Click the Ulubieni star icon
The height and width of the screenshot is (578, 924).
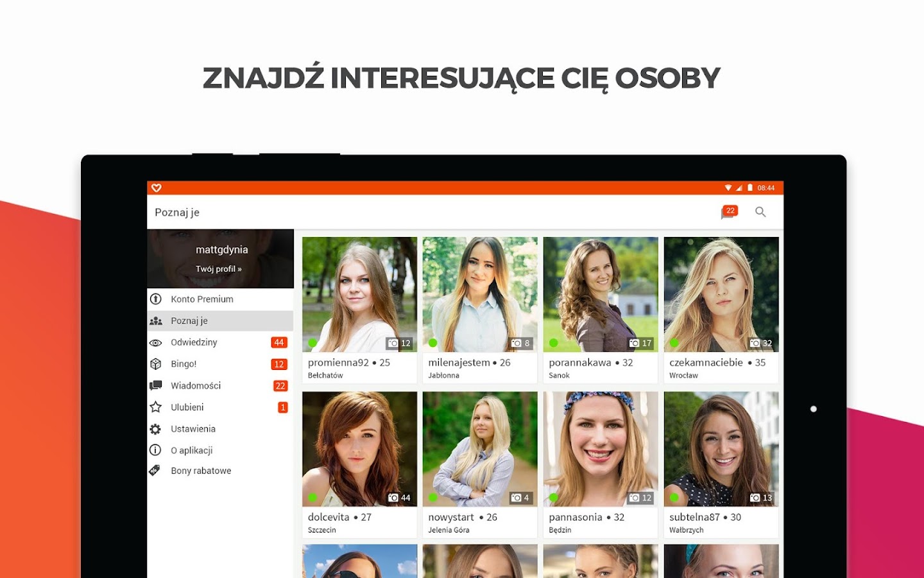click(155, 407)
